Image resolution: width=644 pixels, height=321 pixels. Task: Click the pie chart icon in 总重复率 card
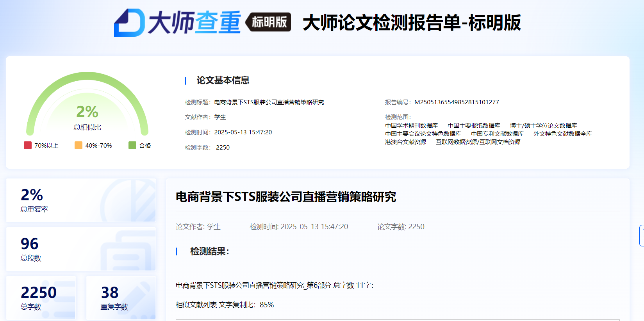(x=128, y=200)
